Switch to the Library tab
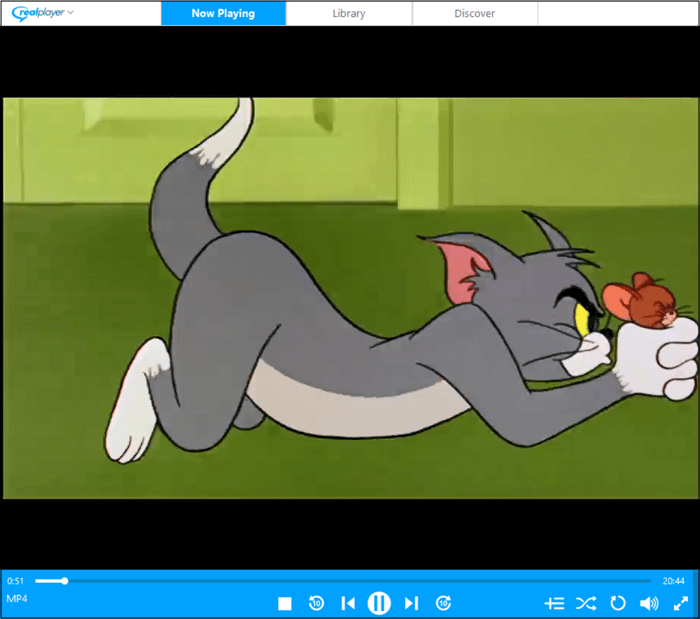This screenshot has height=619, width=700. [348, 14]
